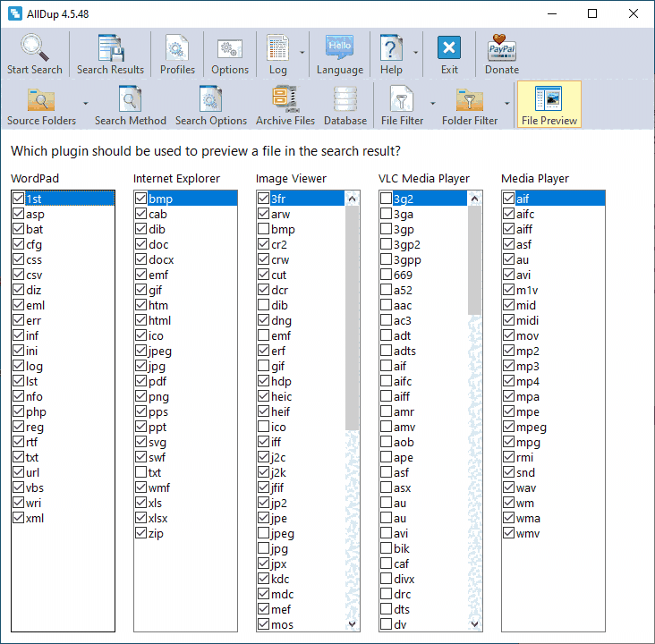Image resolution: width=655 pixels, height=644 pixels.
Task: Check the bmp checkbox in Image Viewer
Action: pos(264,230)
